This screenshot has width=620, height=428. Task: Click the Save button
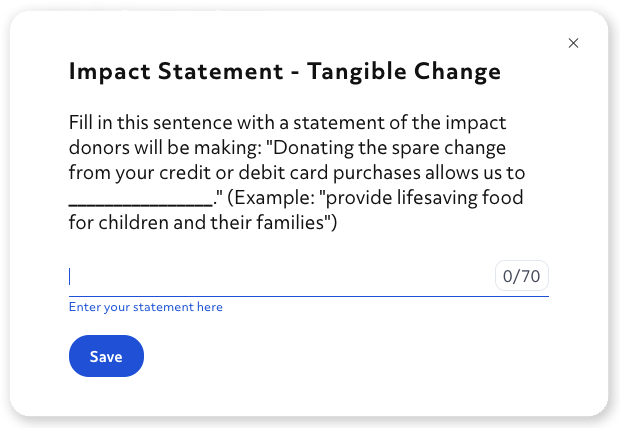coord(106,357)
